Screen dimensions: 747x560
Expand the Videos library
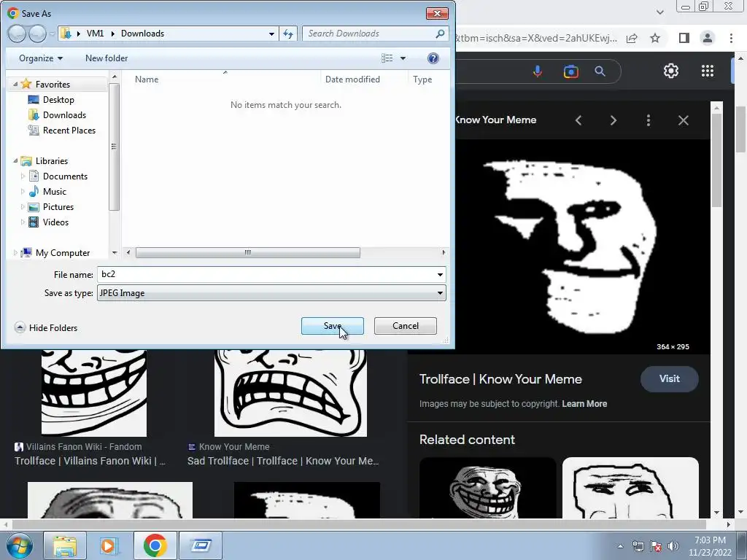23,222
